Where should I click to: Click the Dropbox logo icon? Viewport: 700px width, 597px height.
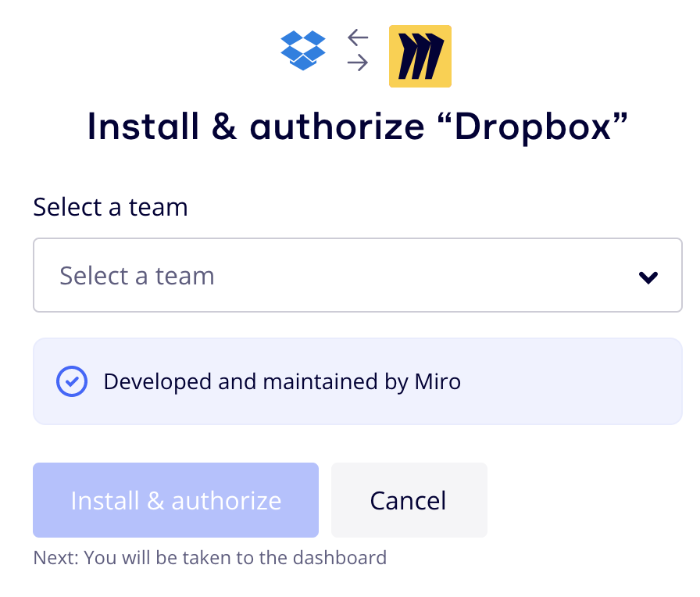tap(302, 52)
